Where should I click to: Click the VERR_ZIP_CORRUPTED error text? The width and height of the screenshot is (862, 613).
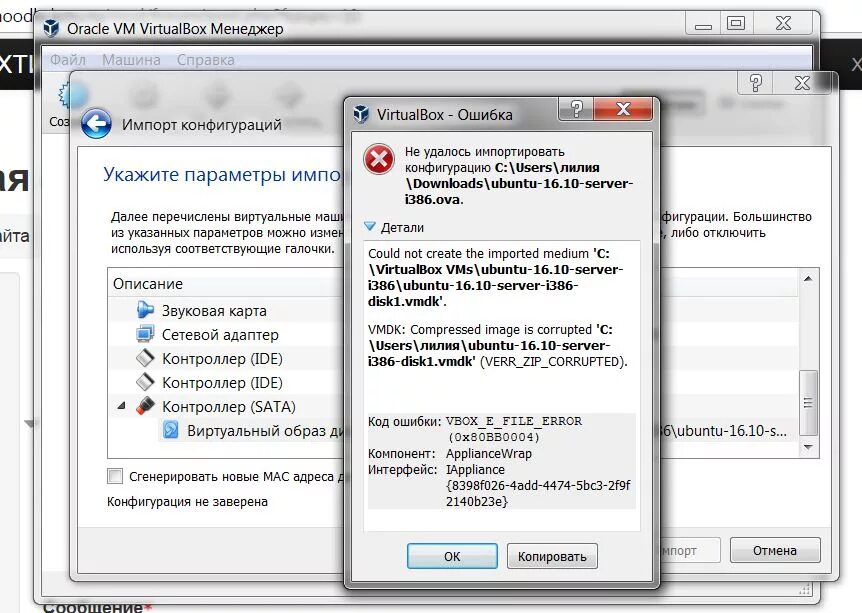click(553, 361)
